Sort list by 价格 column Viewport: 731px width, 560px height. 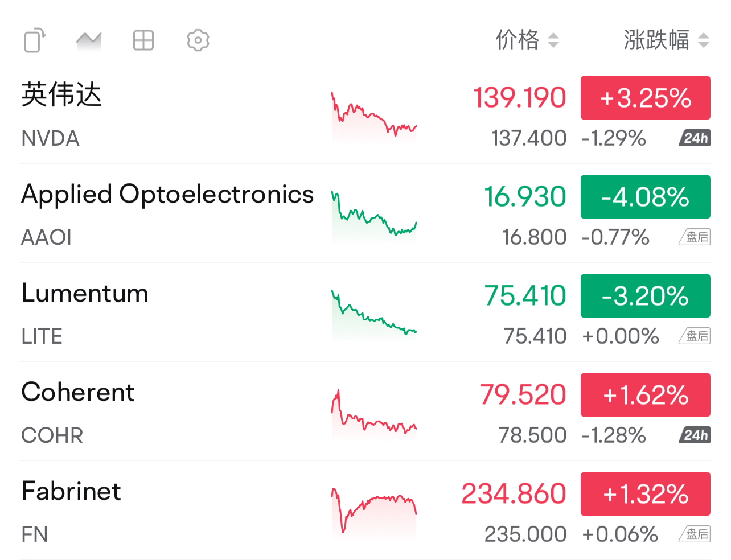[527, 40]
